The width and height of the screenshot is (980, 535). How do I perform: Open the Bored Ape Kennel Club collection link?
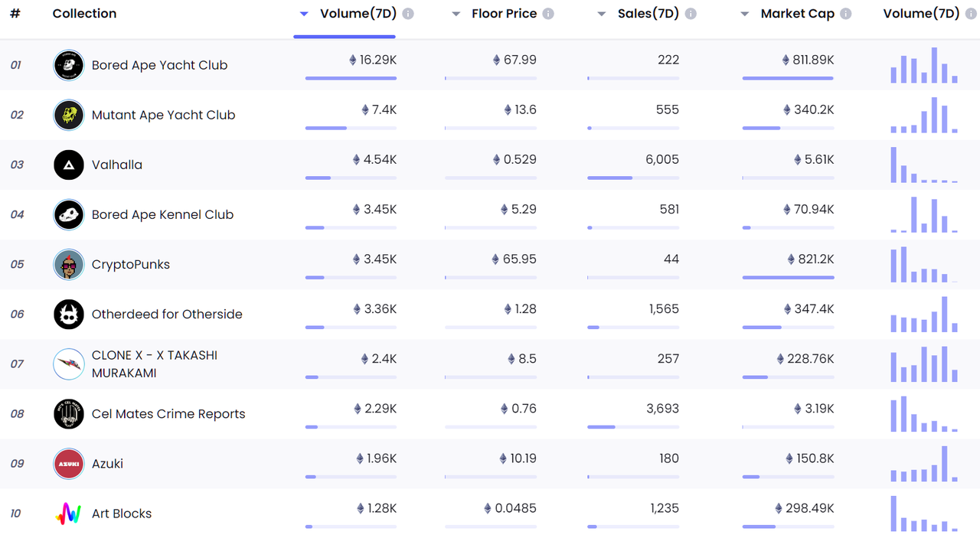(x=162, y=214)
